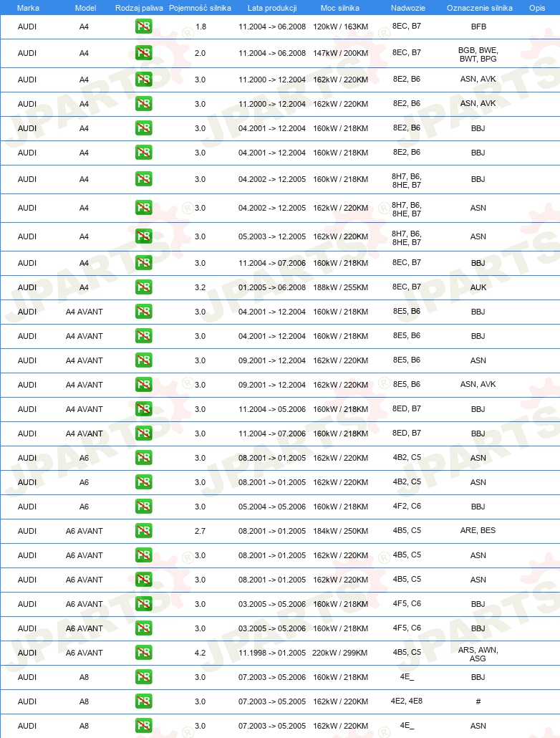Click the Lata produkcji column header
560x738 pixels.
pos(272,8)
